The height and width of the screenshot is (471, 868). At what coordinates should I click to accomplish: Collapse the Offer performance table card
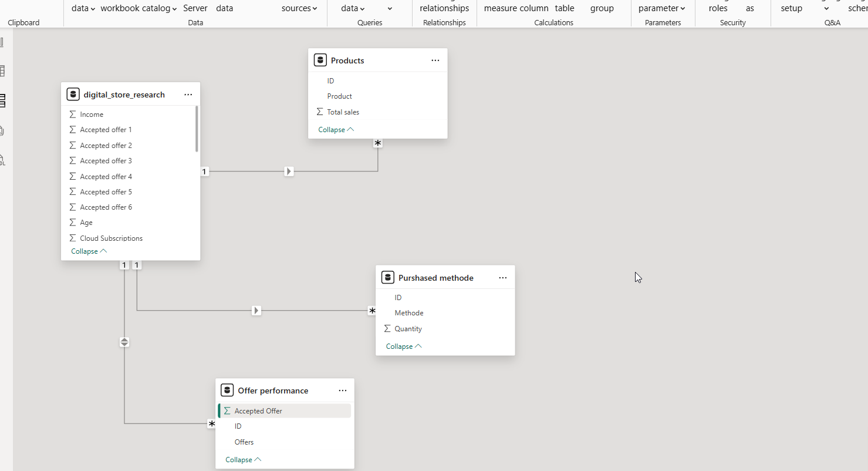coord(243,460)
